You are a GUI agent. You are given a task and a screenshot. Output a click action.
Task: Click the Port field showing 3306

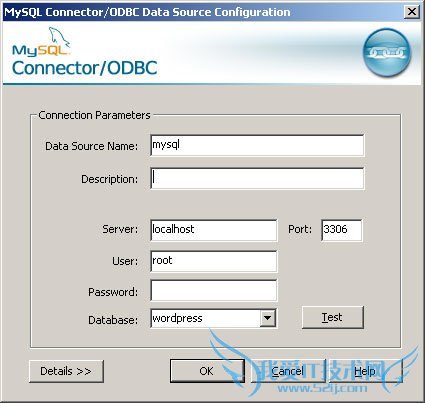[x=342, y=230]
